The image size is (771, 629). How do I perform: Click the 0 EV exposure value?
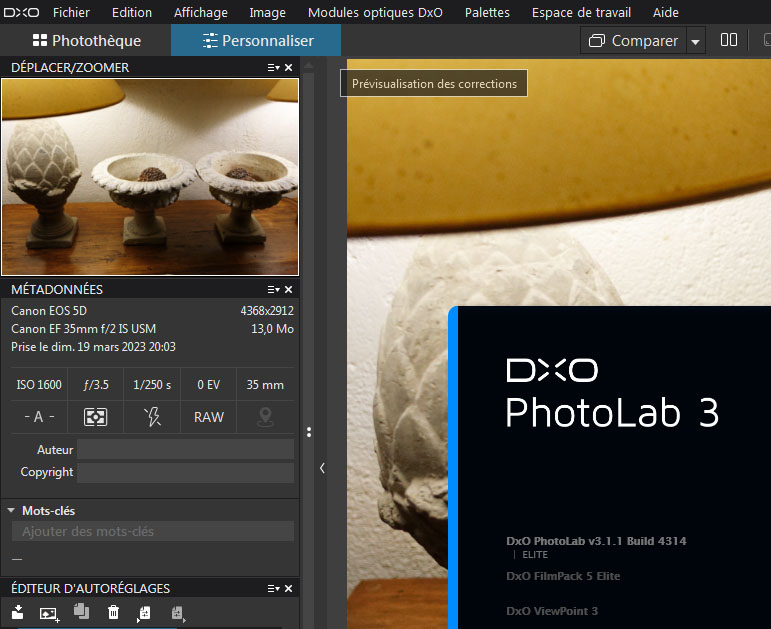tap(208, 385)
